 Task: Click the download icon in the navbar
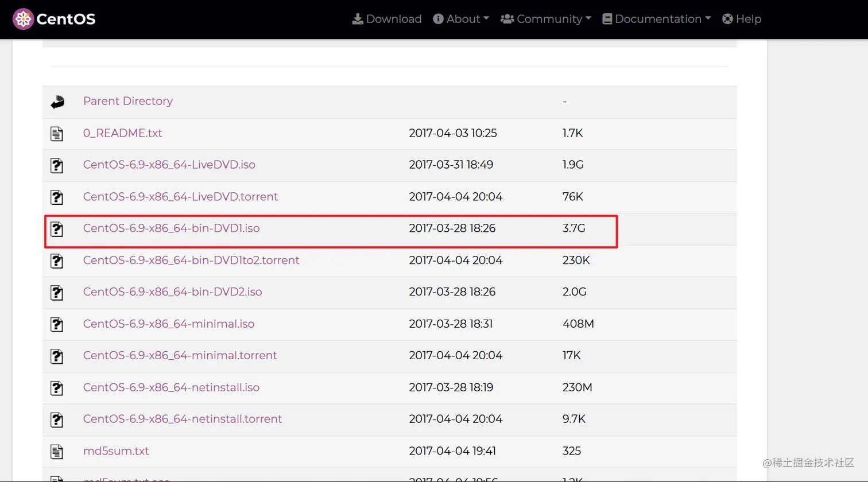point(358,19)
